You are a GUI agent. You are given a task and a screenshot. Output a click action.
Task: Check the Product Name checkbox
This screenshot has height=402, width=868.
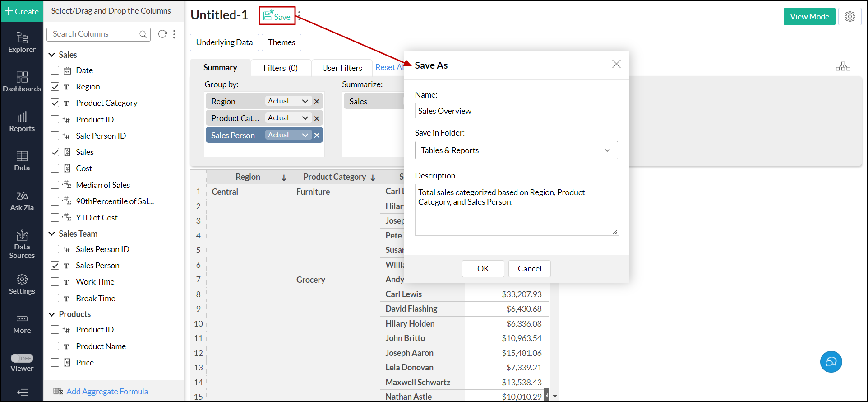[55, 346]
